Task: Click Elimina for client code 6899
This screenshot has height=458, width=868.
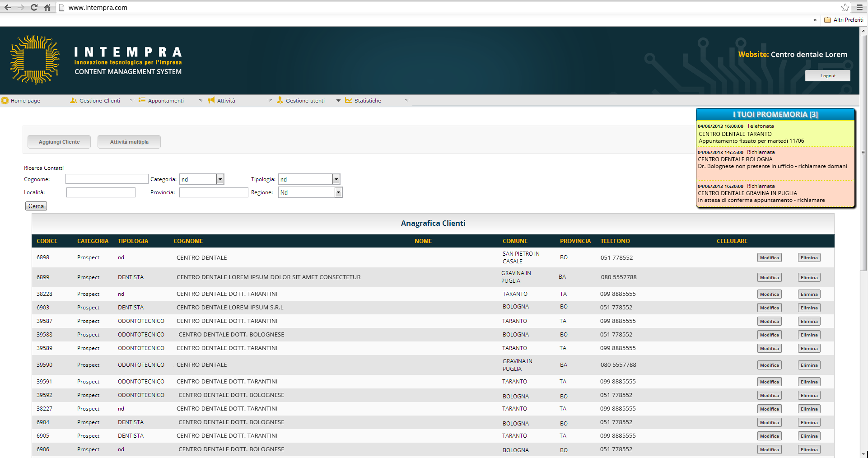Action: (809, 278)
